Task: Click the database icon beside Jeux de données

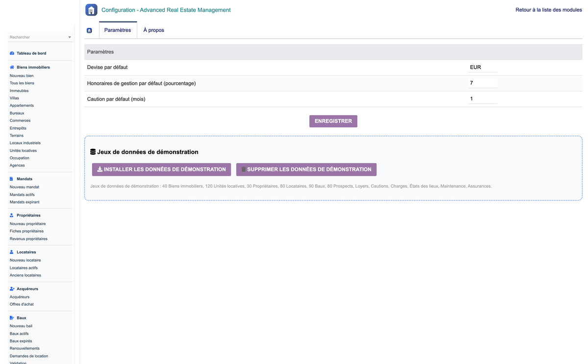Action: [93, 152]
